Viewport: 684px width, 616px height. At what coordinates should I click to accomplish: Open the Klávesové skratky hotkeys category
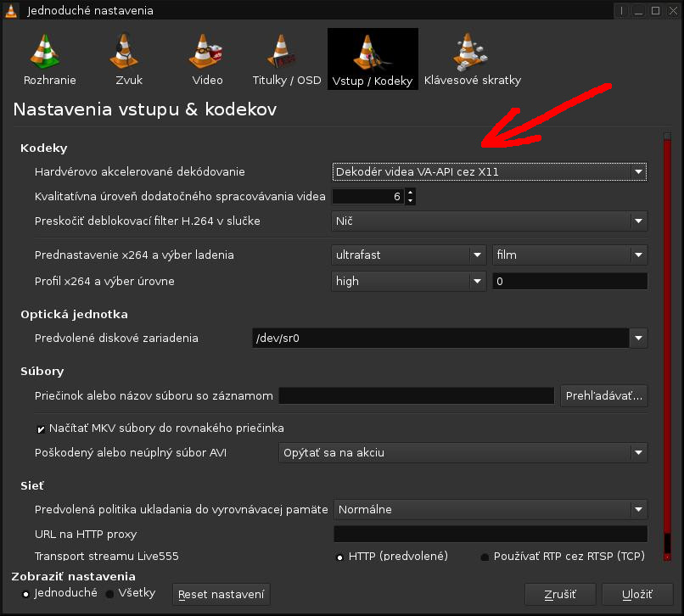[473, 59]
